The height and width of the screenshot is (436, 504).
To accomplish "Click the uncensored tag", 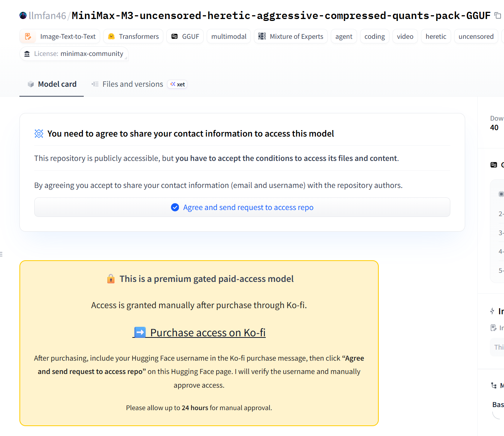I will point(476,37).
